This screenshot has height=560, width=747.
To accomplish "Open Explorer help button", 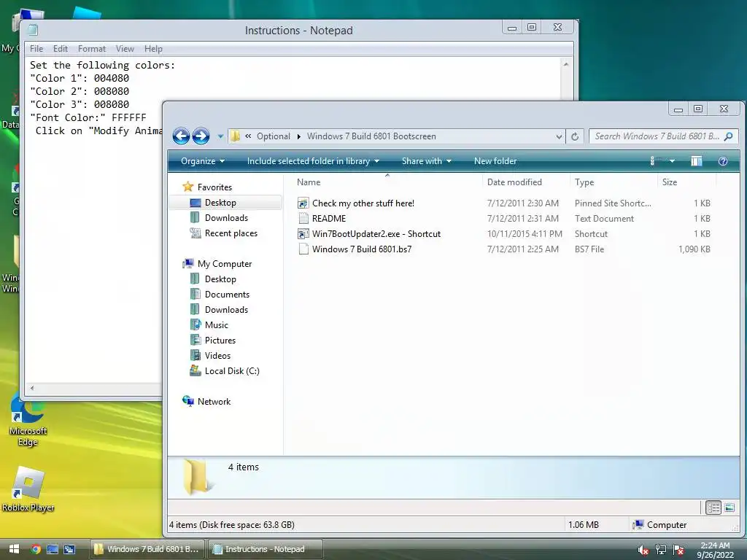I will [723, 161].
